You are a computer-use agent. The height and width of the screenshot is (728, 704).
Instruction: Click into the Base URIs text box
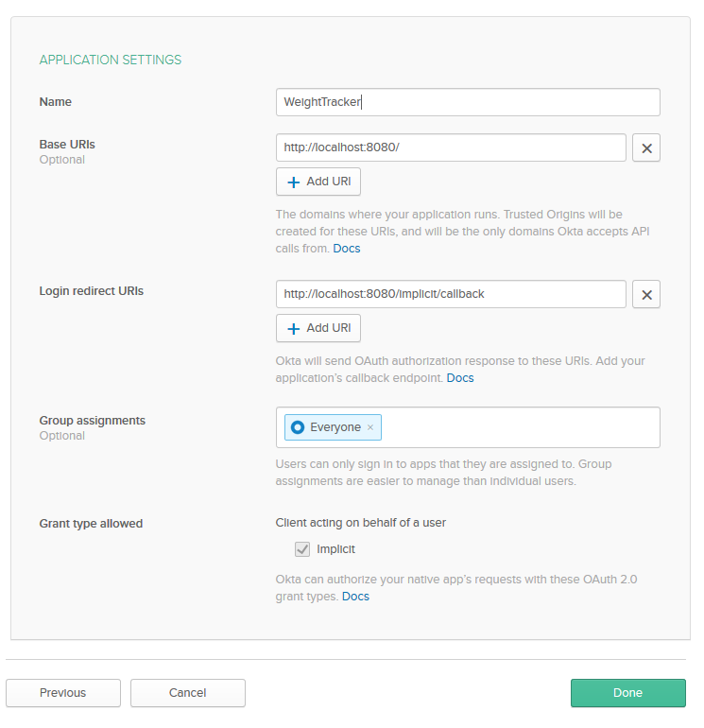pyautogui.click(x=451, y=148)
